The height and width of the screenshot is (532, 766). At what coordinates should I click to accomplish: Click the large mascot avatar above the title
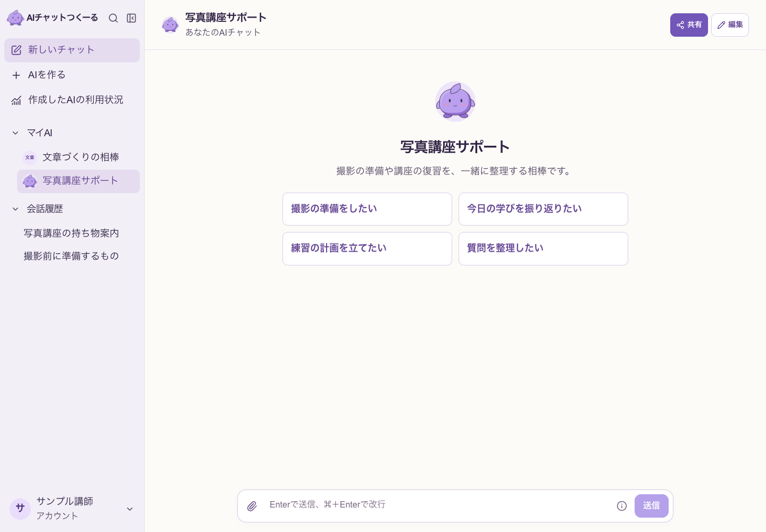(x=455, y=102)
